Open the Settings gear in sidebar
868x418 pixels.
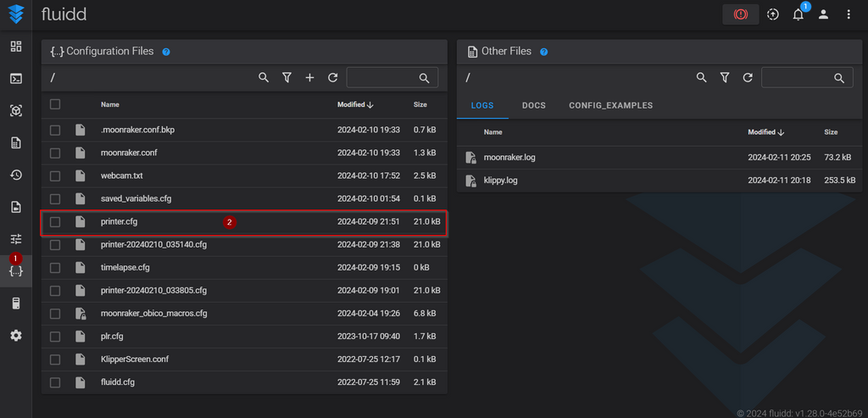point(16,336)
